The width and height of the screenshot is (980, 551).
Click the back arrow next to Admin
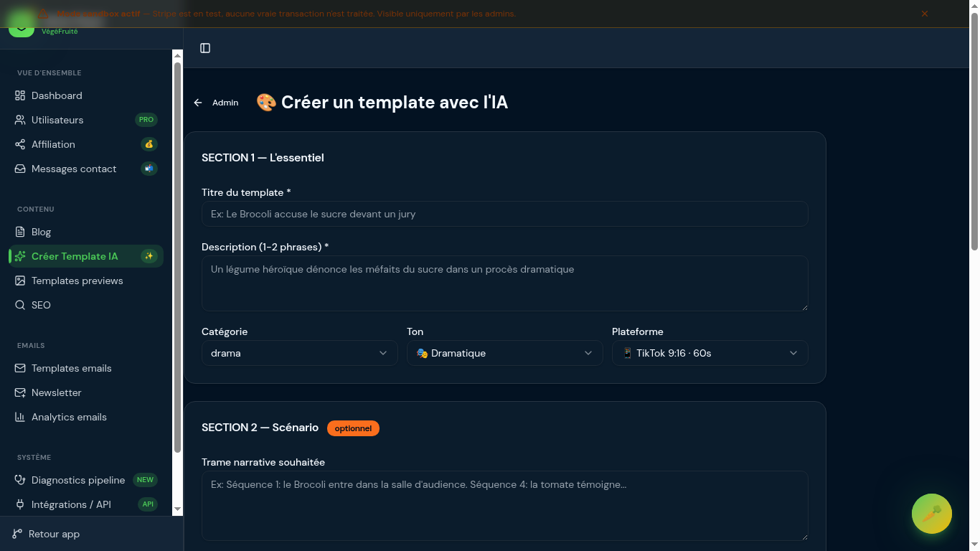198,103
